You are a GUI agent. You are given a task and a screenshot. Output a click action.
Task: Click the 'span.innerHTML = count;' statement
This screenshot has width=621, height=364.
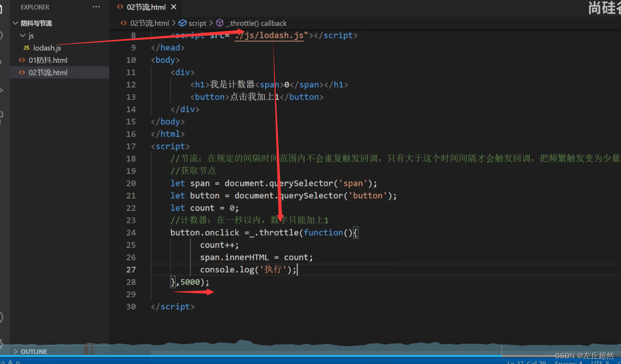[256, 257]
